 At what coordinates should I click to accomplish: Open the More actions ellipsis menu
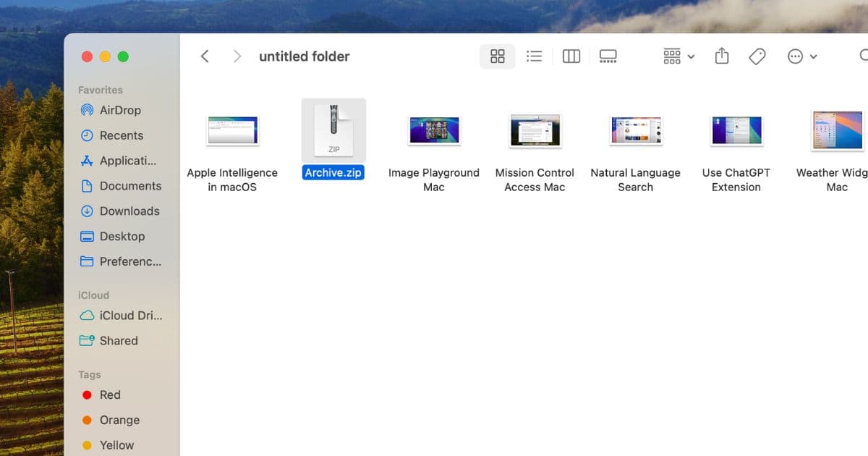coord(802,56)
